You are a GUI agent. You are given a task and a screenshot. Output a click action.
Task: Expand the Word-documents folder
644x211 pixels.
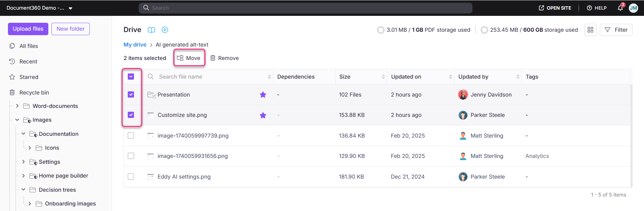tap(17, 106)
